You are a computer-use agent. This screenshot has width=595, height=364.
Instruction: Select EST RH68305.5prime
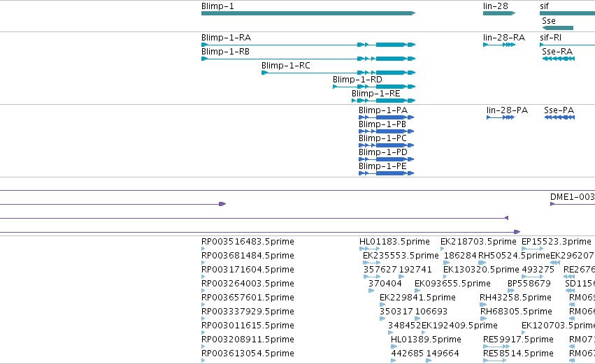tap(516, 312)
